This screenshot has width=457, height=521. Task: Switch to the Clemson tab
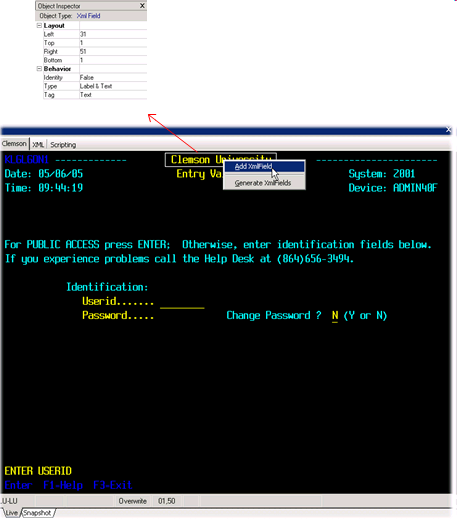(14, 144)
